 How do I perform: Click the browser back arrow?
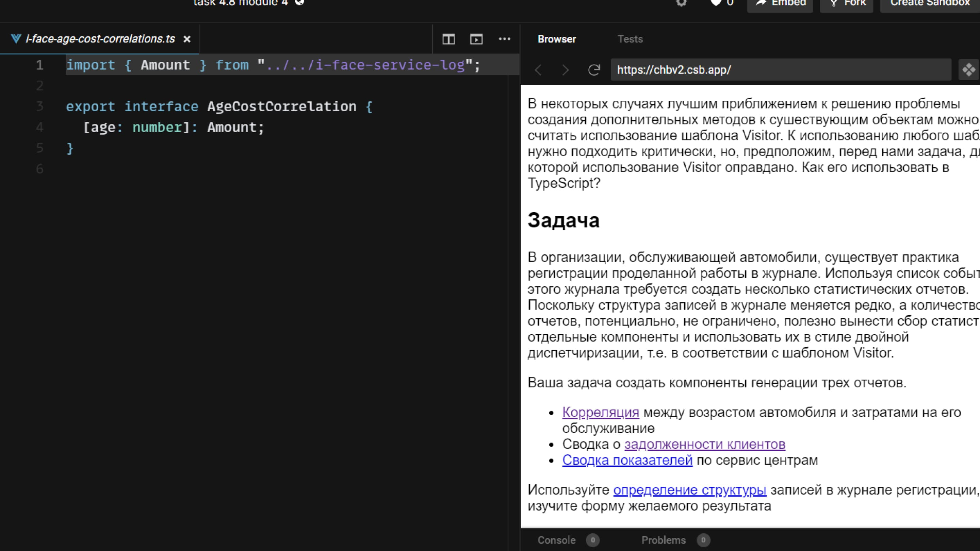(x=538, y=70)
